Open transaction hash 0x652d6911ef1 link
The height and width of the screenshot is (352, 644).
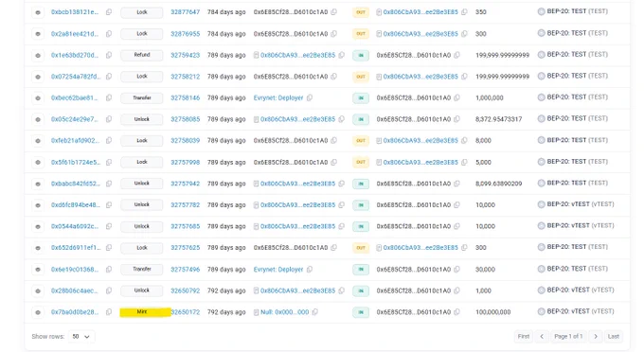76,248
